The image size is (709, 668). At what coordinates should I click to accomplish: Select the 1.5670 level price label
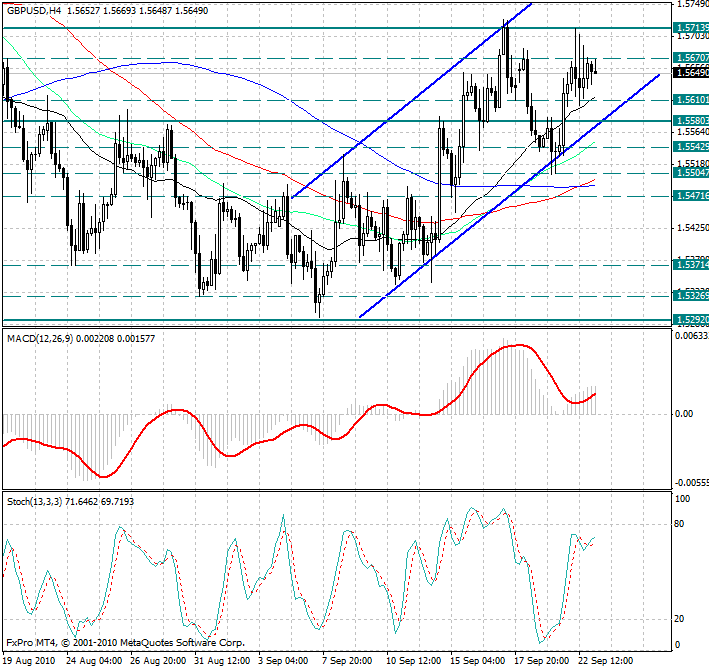(691, 57)
